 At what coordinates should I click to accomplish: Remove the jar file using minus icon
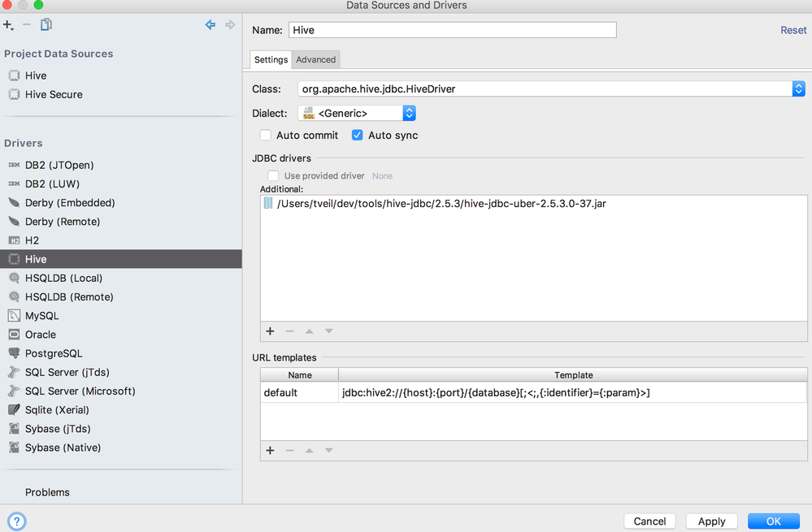[x=290, y=331]
